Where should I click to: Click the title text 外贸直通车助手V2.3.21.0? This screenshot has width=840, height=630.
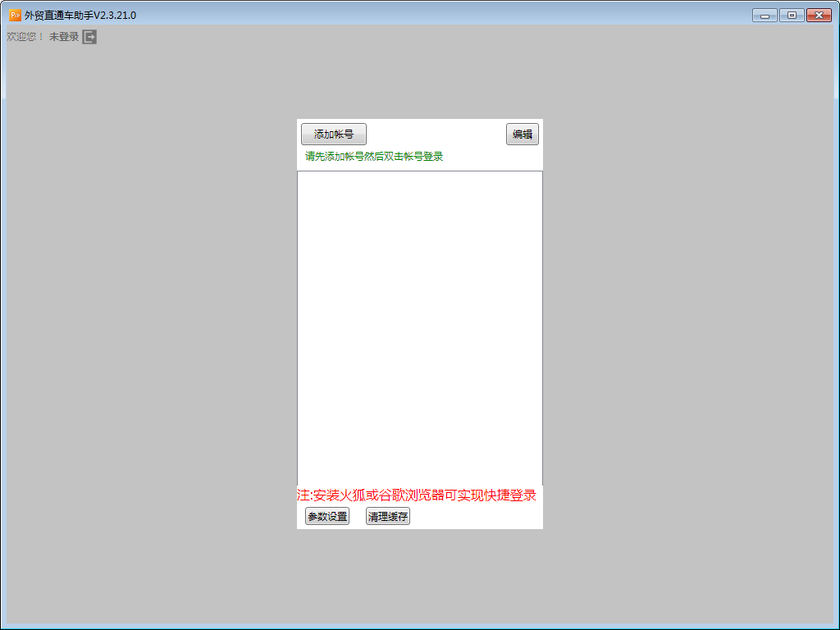coord(80,16)
